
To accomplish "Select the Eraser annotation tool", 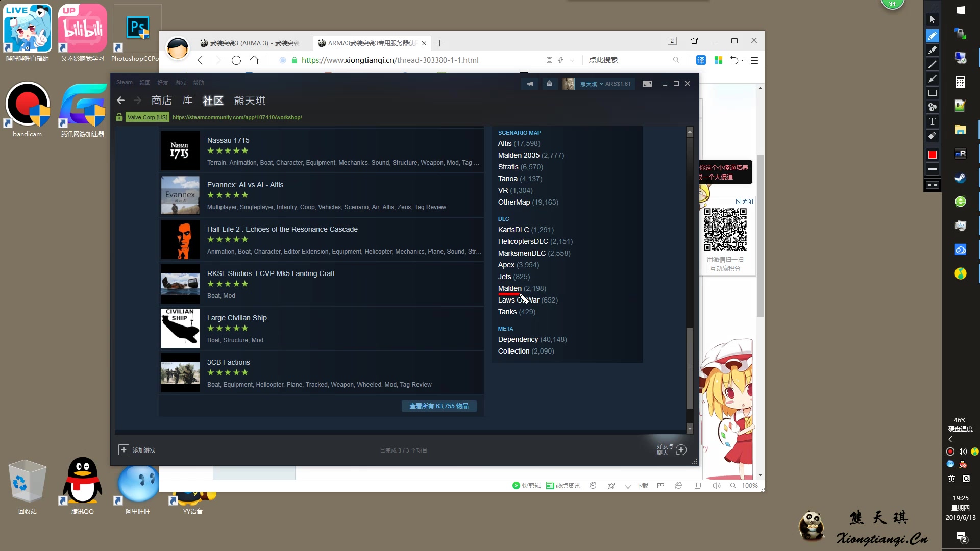I will 933,136.
